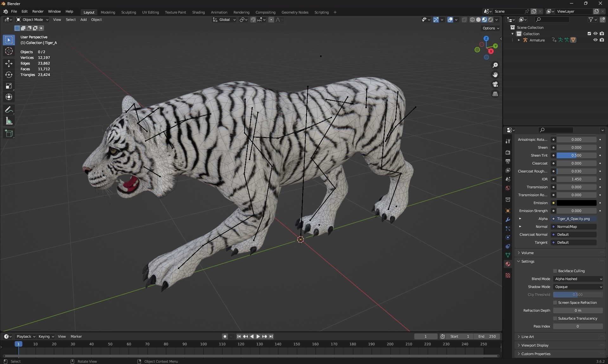Open the timeline Marker menu
Viewport: 608px width, 364px height.
[76, 336]
